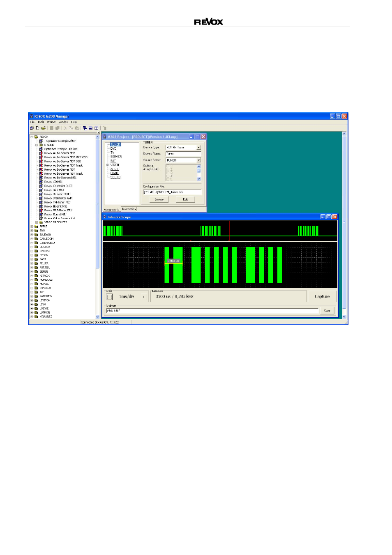Click the HITACHI folder icon

point(36,276)
